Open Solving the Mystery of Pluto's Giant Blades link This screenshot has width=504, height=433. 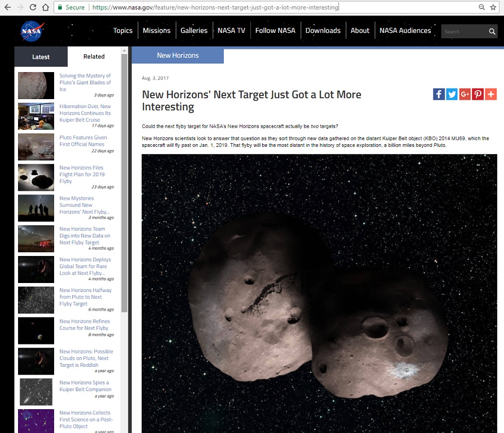pyautogui.click(x=85, y=82)
